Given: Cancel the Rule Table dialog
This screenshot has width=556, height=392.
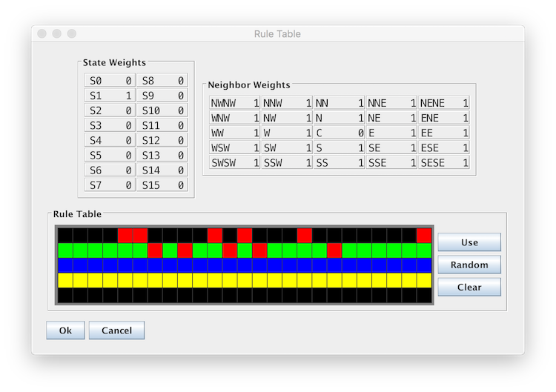Looking at the screenshot, I should pos(116,330).
